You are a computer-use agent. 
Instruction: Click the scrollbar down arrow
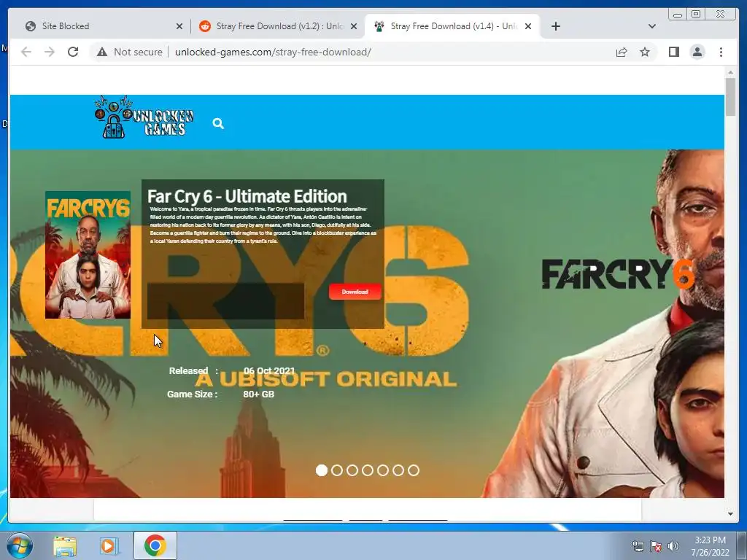[730, 514]
